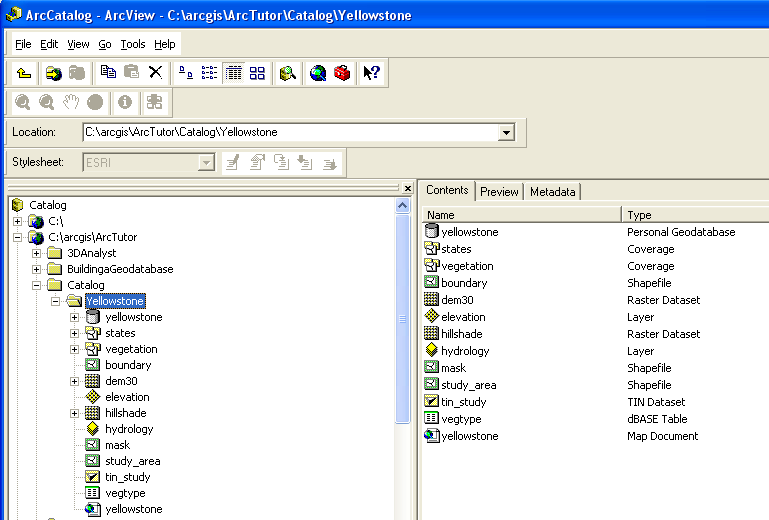This screenshot has height=520, width=769.
Task: Select tin_study in the Catalog tree
Action: [x=128, y=477]
